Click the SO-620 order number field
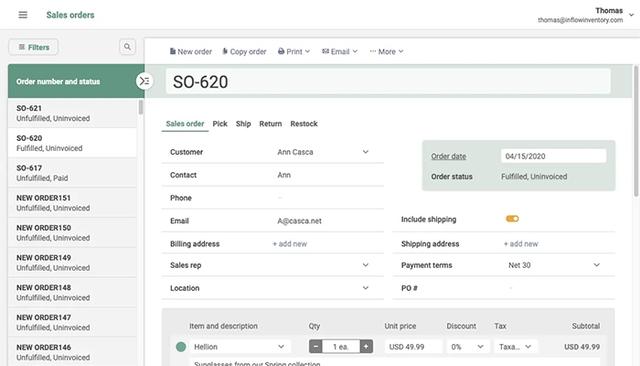This screenshot has width=640, height=366. click(x=388, y=82)
